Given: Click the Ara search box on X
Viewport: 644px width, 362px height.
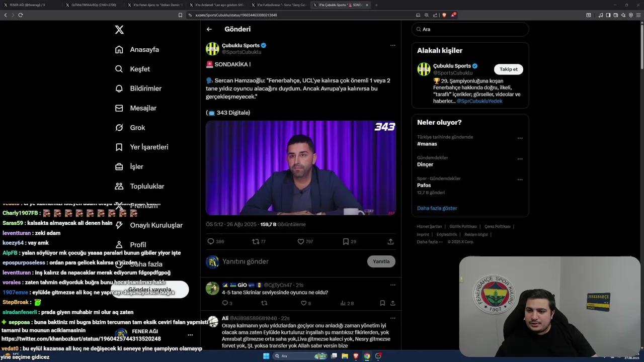Looking at the screenshot, I should (x=470, y=29).
